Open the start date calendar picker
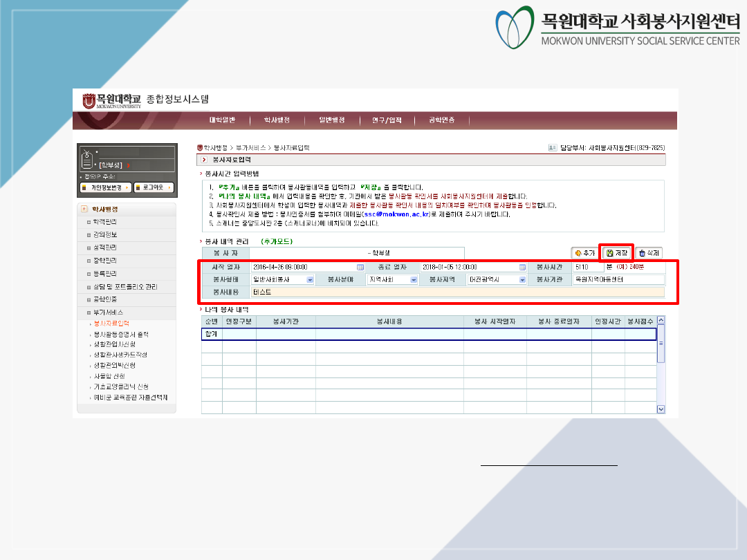This screenshot has width=747, height=560. 360,267
